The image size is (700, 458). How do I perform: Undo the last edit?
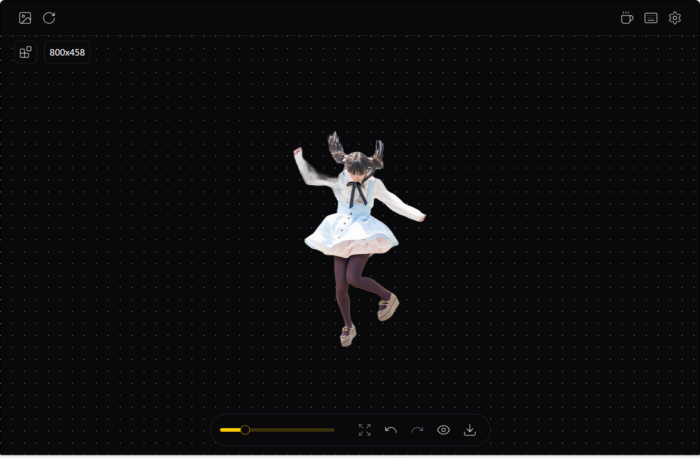point(391,430)
